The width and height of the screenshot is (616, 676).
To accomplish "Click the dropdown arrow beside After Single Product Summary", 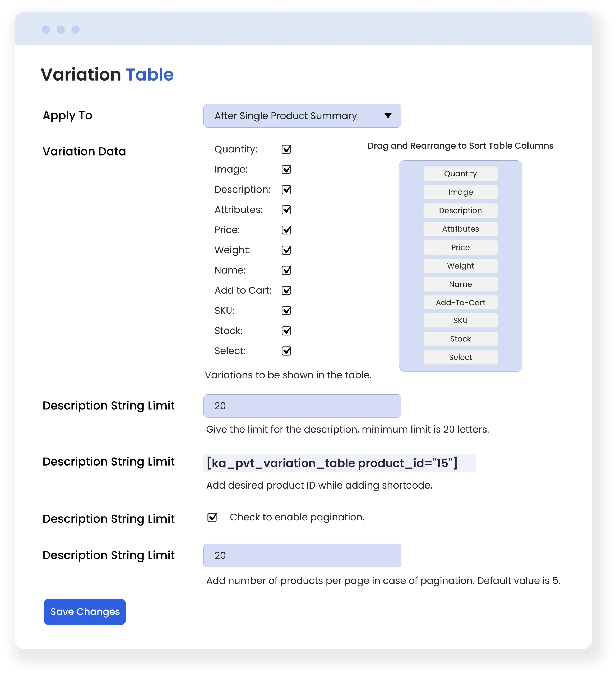I will coord(388,116).
